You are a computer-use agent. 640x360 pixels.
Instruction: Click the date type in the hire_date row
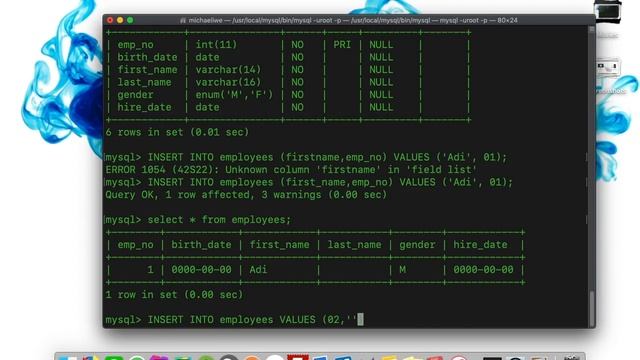pyautogui.click(x=207, y=107)
